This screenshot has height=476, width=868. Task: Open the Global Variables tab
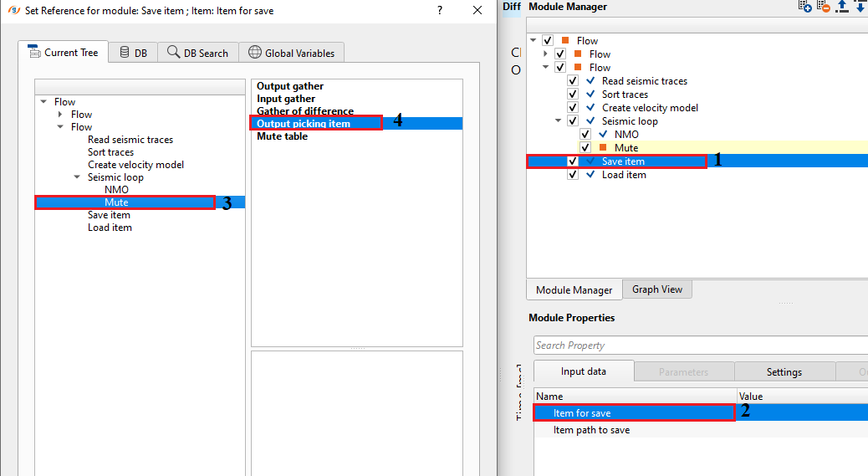(291, 53)
